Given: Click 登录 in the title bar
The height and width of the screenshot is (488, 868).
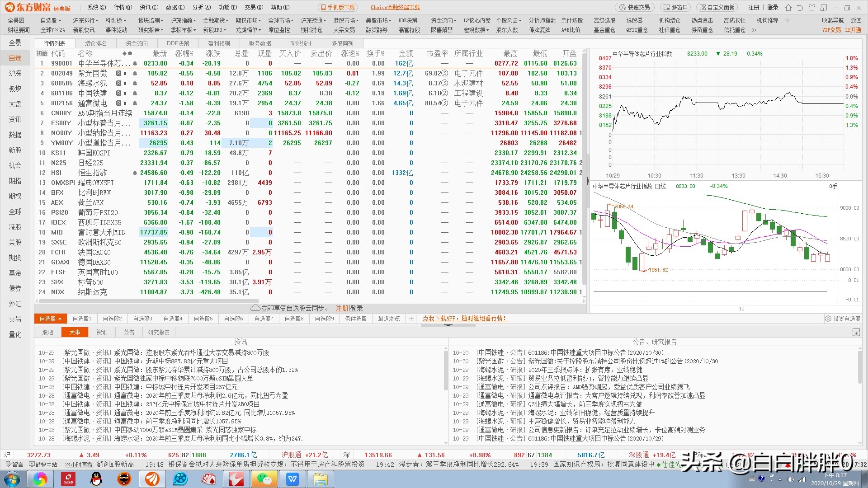Looking at the screenshot, I should coord(773,7).
